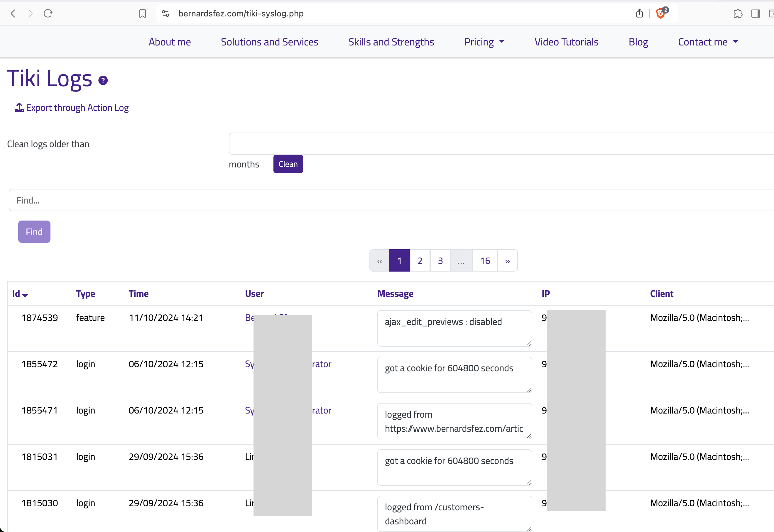Reload the page with refresh icon
The image size is (774, 532).
coord(48,13)
